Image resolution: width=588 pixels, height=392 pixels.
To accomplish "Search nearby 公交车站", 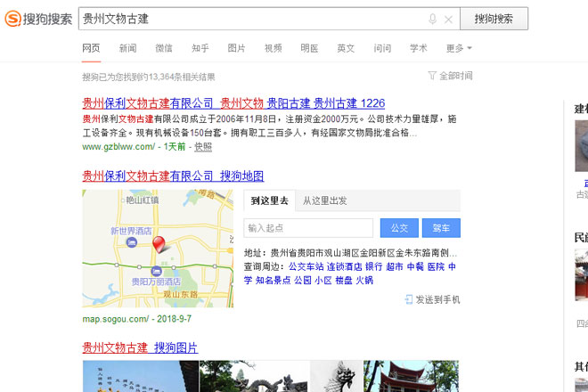I will point(306,266).
